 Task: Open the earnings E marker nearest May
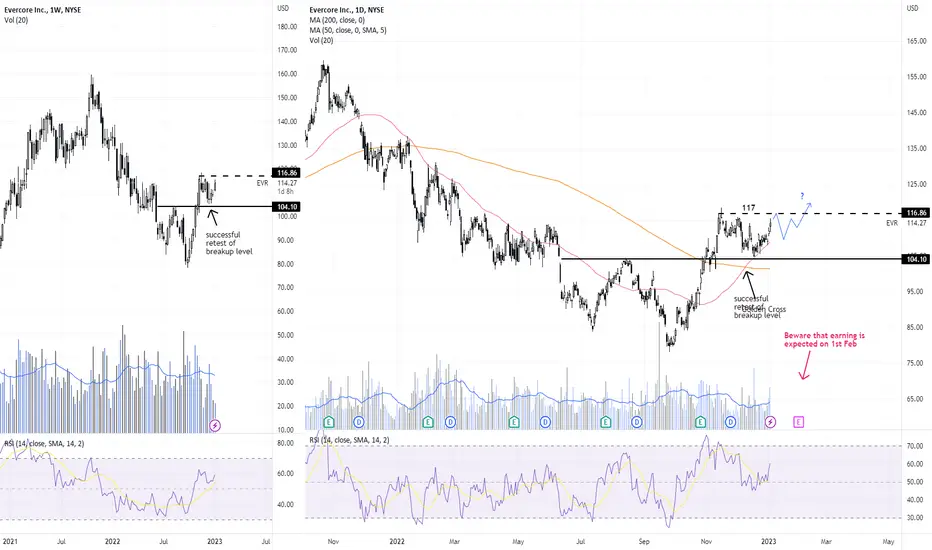514,422
